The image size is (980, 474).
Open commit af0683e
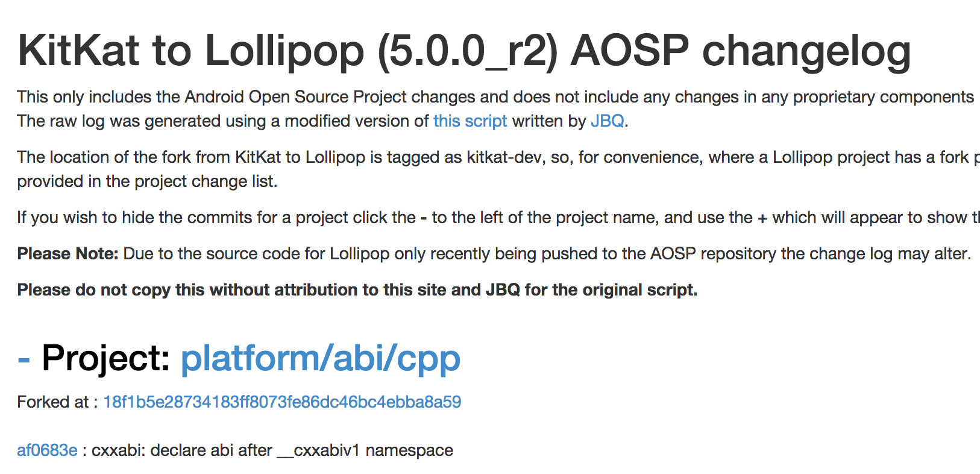[47, 450]
